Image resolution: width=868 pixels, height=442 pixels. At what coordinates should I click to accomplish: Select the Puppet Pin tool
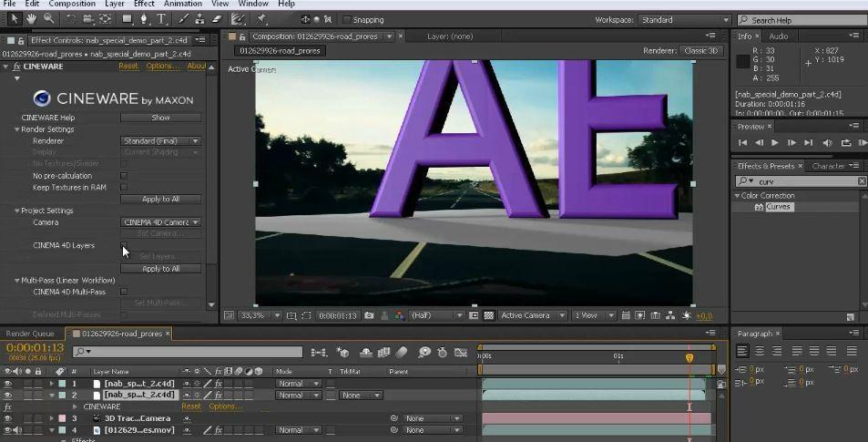(x=260, y=19)
